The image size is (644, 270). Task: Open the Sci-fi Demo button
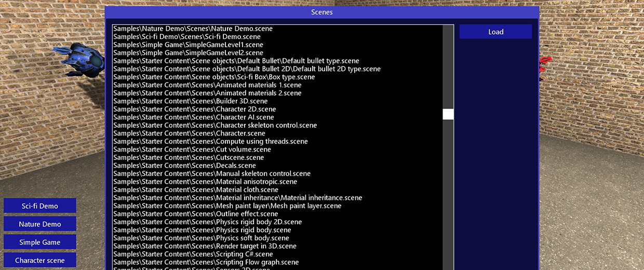tap(40, 206)
